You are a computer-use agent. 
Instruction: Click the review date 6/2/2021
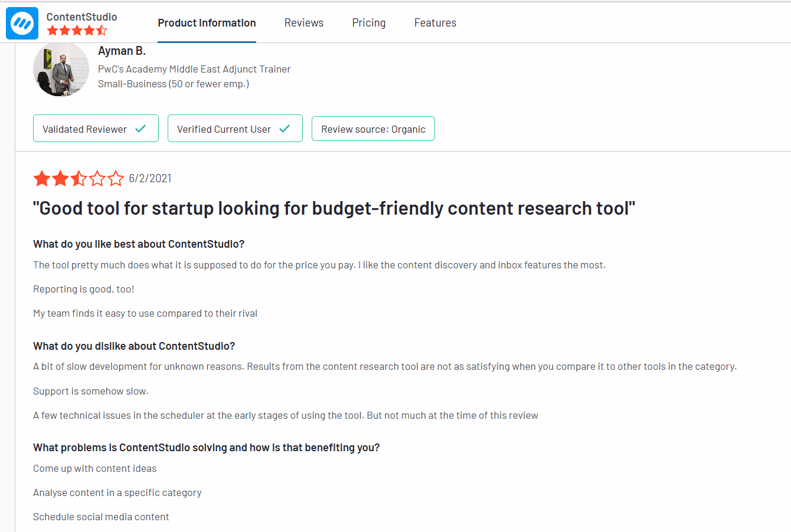point(150,178)
